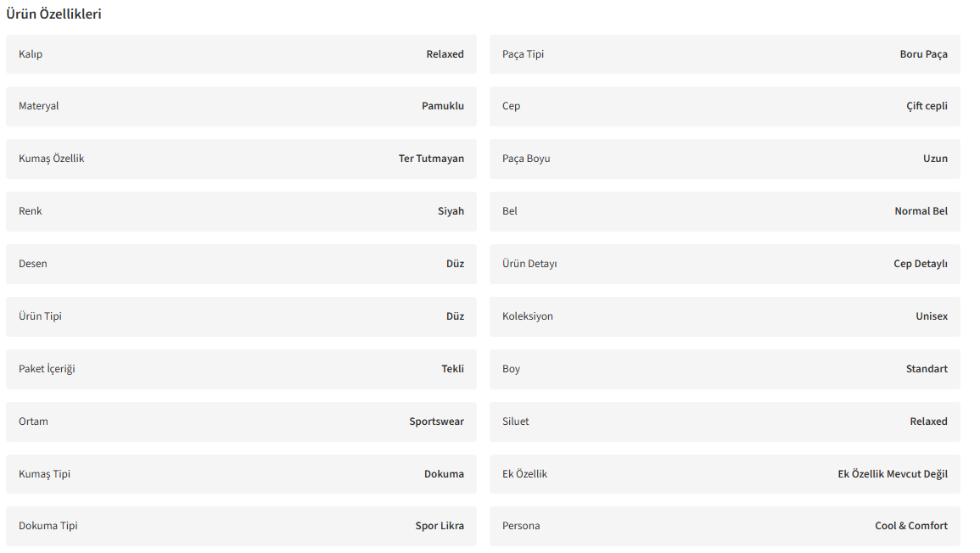This screenshot has width=980, height=553.
Task: Click the Kumaş Tipi Dokuma row
Action: pos(241,474)
